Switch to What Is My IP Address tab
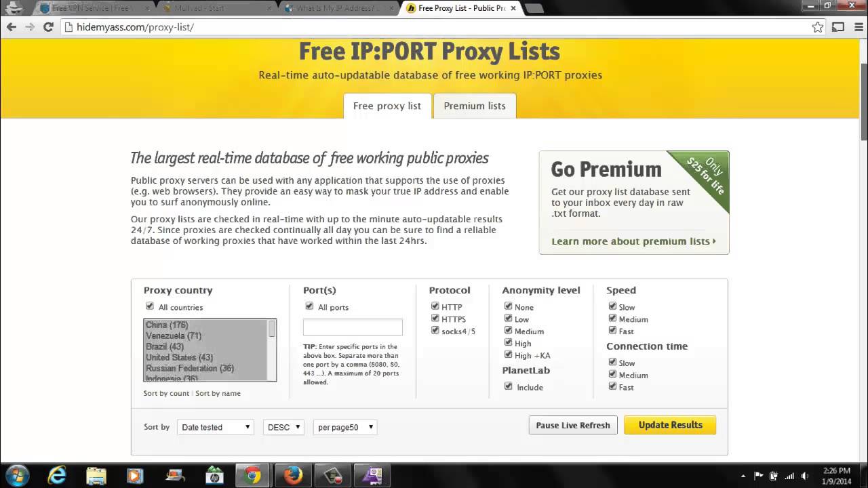This screenshot has width=868, height=488. [338, 8]
